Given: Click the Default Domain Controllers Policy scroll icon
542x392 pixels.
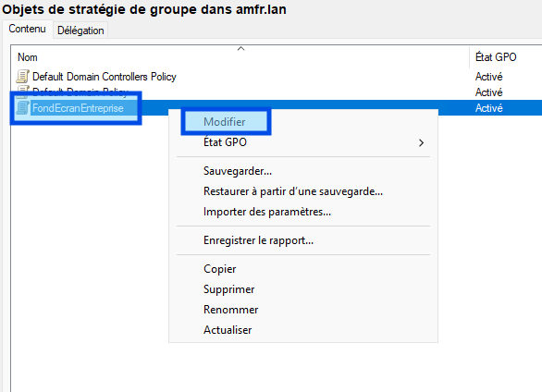Looking at the screenshot, I should 23,77.
